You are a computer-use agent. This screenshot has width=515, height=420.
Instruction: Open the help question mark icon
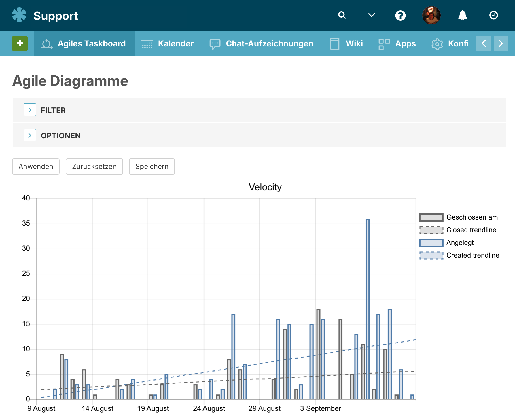pyautogui.click(x=400, y=15)
